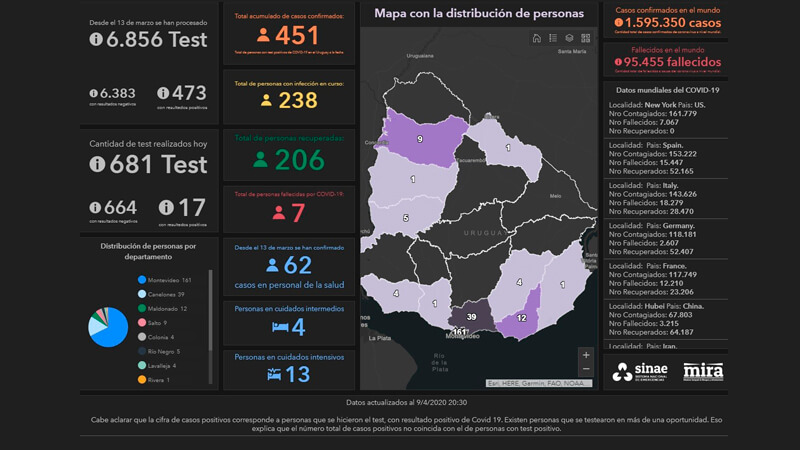Image resolution: width=800 pixels, height=450 pixels.
Task: Click the blue person icon beside 62
Action: (x=272, y=265)
